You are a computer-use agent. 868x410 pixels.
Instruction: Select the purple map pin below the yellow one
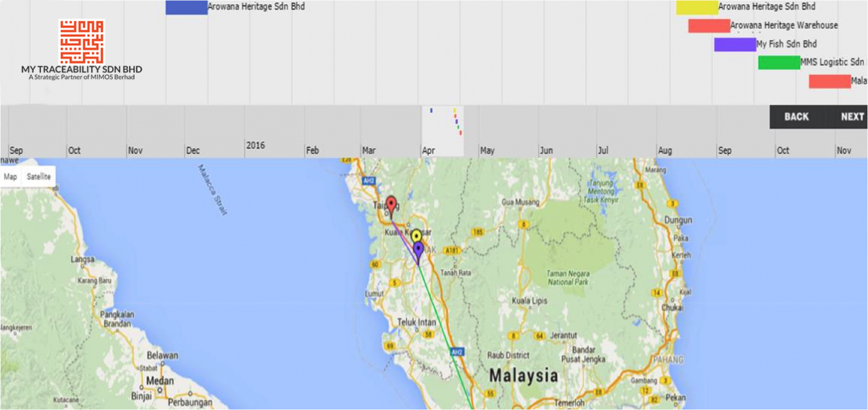418,249
